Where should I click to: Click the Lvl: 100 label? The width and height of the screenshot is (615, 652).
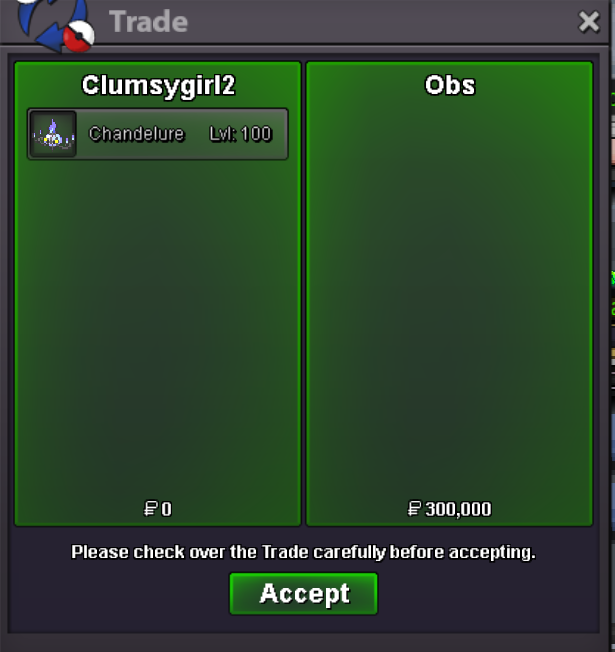click(240, 134)
